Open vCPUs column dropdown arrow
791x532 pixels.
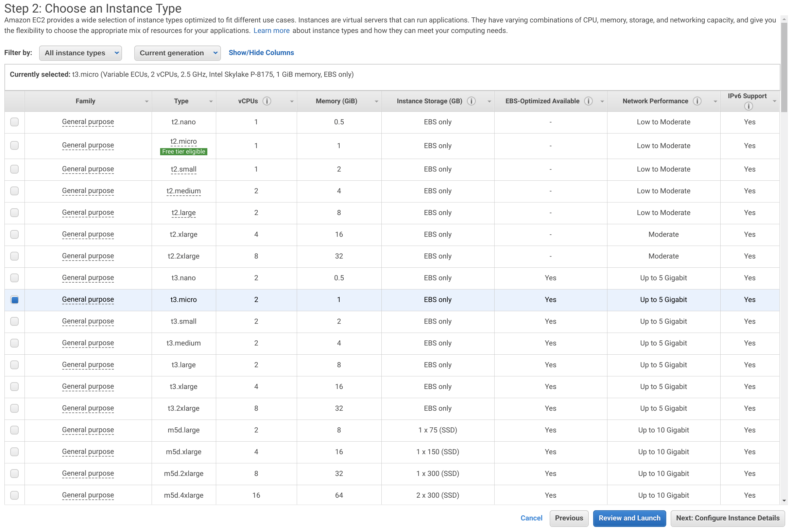292,102
